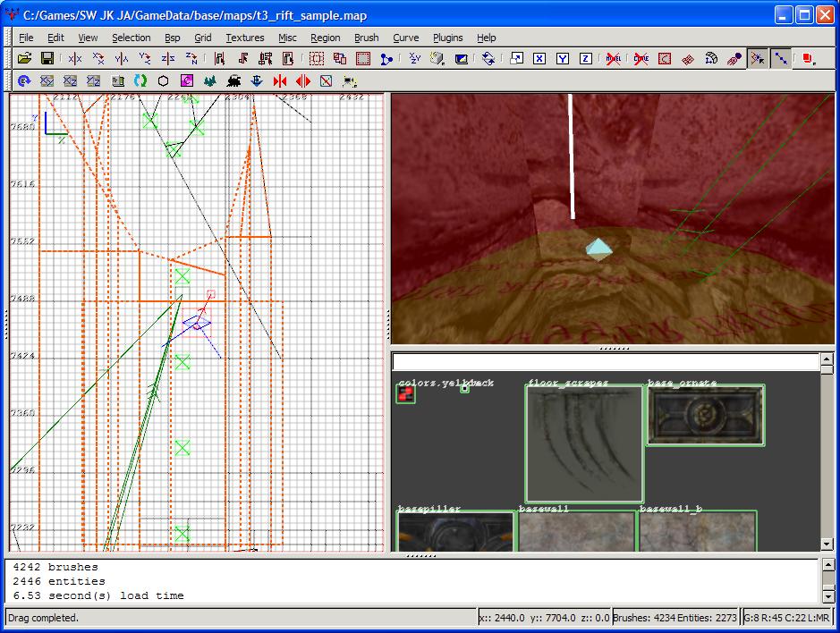Toggle cubic clipping of the camera view
Image resolution: width=840 pixels, height=633 pixels.
pos(462,58)
